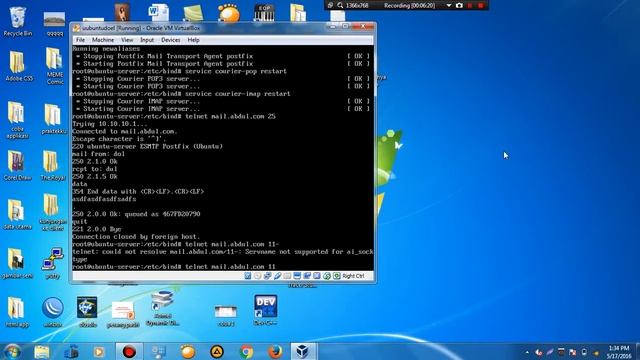
Task: Open Firefox from the taskbar
Action: pos(275,351)
